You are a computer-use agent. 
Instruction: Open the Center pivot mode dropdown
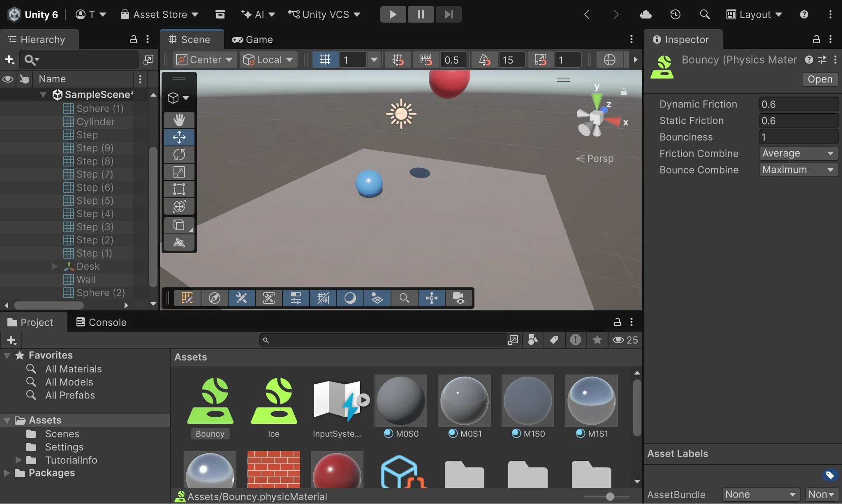[205, 60]
